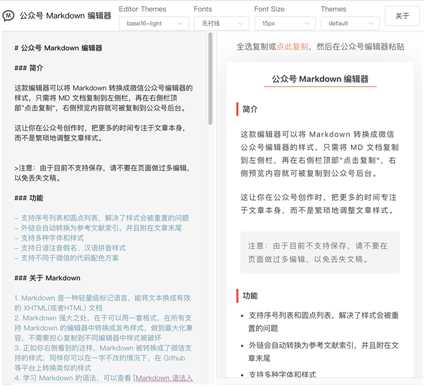Click the paragraph starting '这让你在公众号创作时' in editor
424x387 pixels.
[x=100, y=133]
